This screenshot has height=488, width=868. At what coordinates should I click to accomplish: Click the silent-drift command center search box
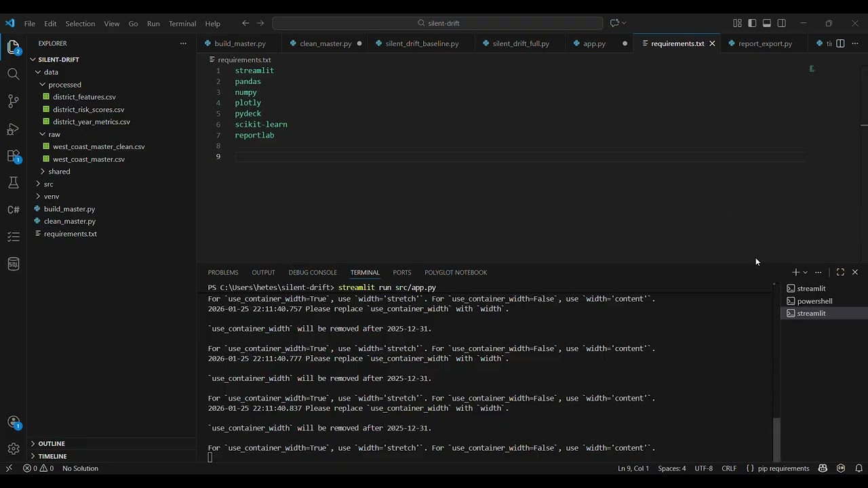coord(437,23)
